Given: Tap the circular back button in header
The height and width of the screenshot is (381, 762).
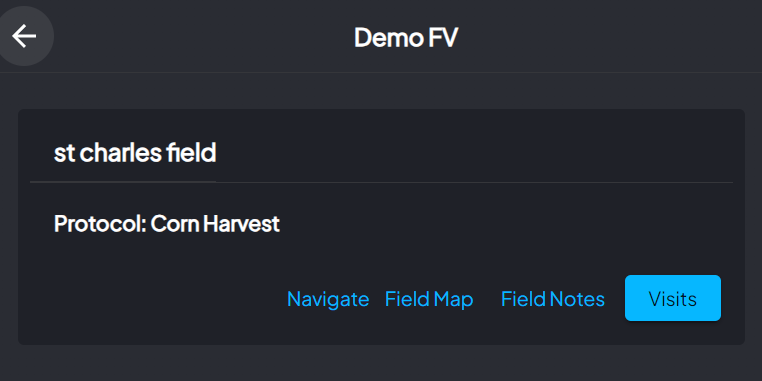Looking at the screenshot, I should pyautogui.click(x=24, y=36).
